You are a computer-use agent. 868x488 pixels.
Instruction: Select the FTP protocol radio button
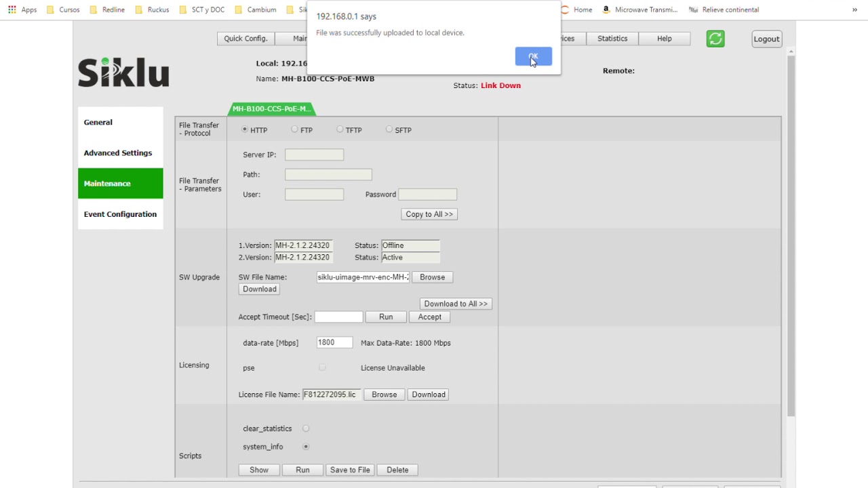[x=294, y=129]
